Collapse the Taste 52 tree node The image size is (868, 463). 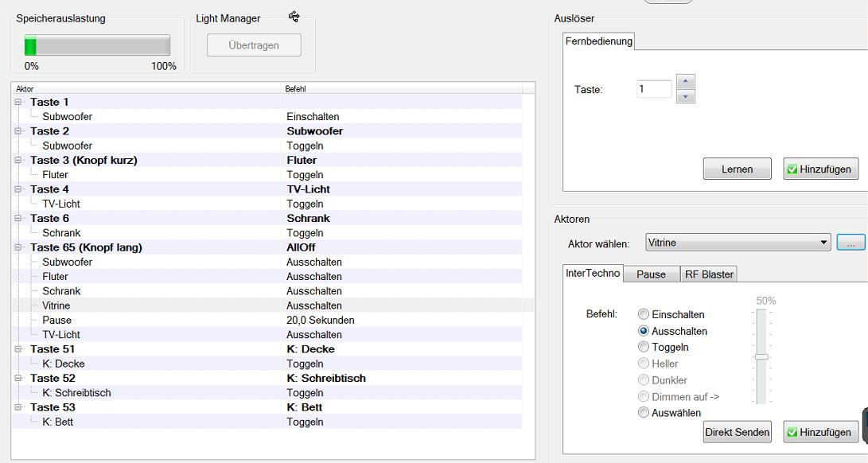(18, 378)
